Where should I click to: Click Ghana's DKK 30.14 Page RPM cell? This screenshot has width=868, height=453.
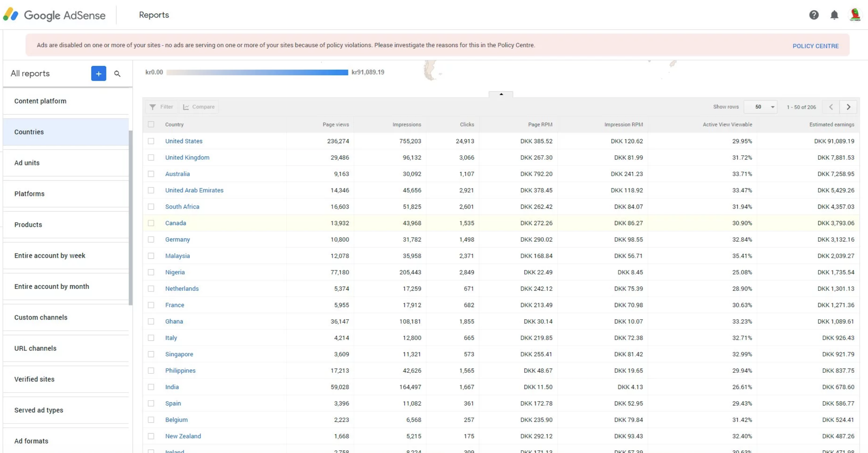[538, 321]
